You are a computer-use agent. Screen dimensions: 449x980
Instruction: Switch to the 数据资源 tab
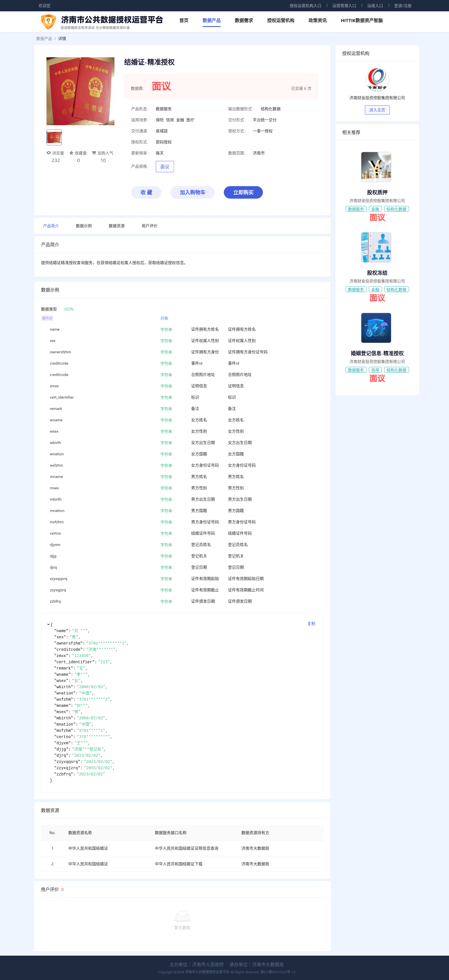coord(116,226)
